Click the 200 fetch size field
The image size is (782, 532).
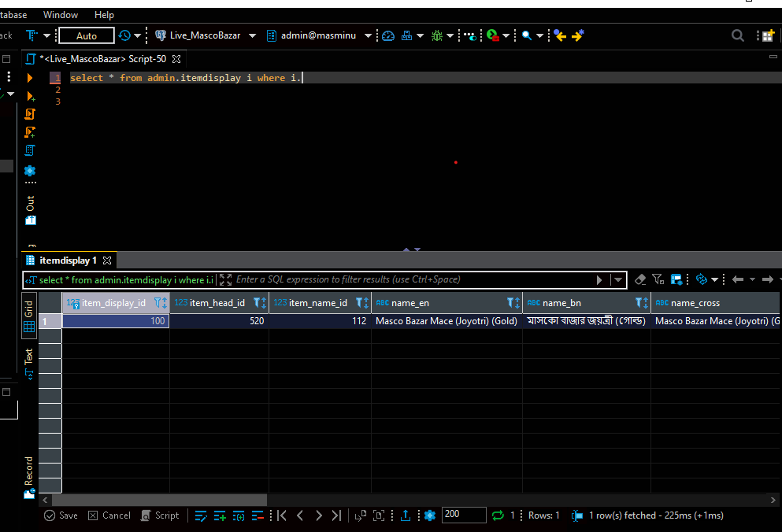tap(464, 515)
